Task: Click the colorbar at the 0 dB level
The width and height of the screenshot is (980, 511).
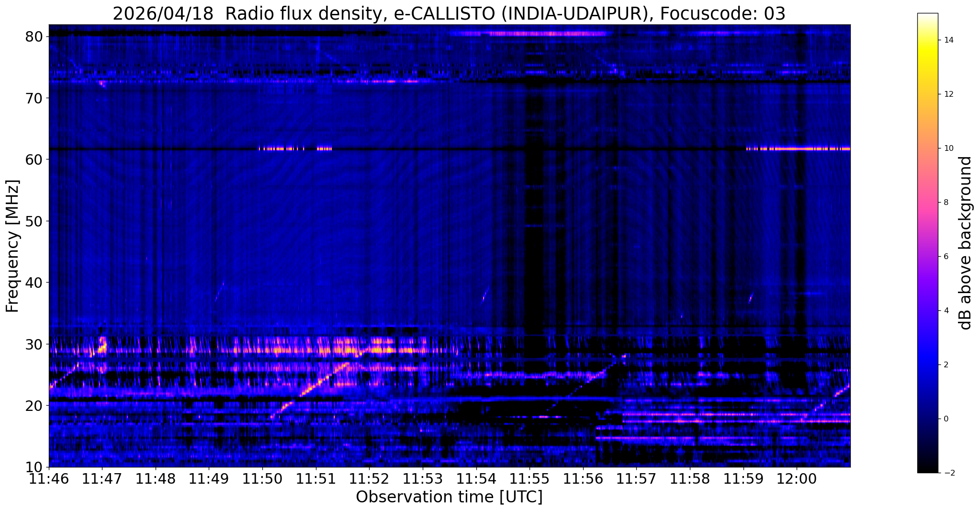Action: [x=927, y=419]
